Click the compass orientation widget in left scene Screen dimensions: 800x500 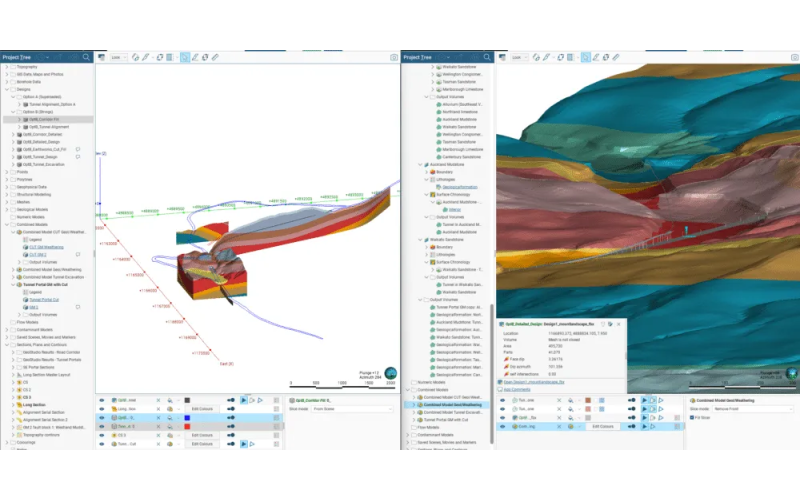[391, 372]
